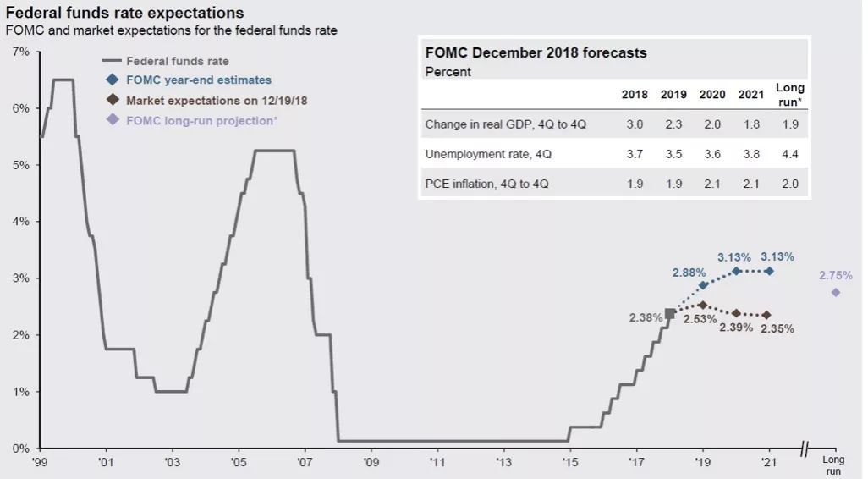Select the 2.75% long-run purple diamond

pyautogui.click(x=835, y=292)
